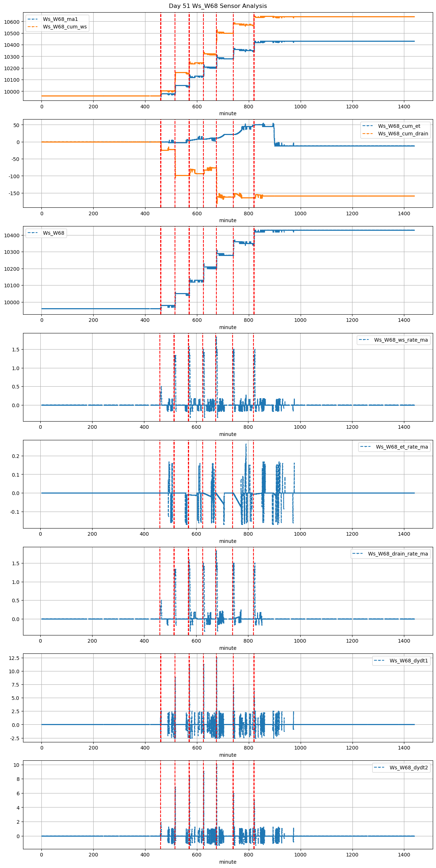Click the first red dashed marker in top chart

click(161, 54)
